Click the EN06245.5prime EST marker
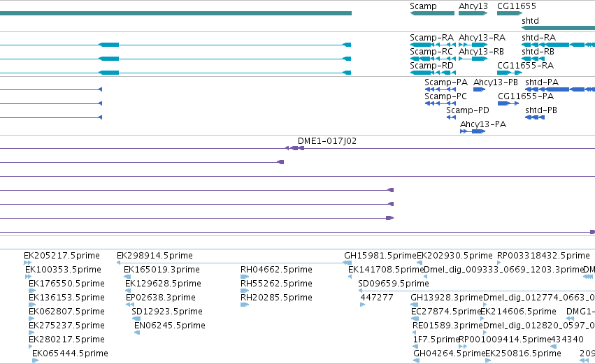Screen dimensions: 595x364 pos(137,333)
